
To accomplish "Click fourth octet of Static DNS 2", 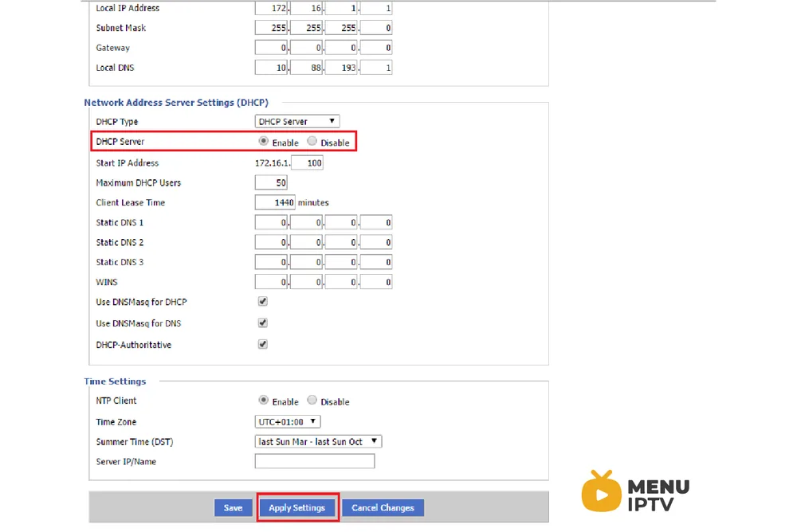I will click(x=376, y=242).
